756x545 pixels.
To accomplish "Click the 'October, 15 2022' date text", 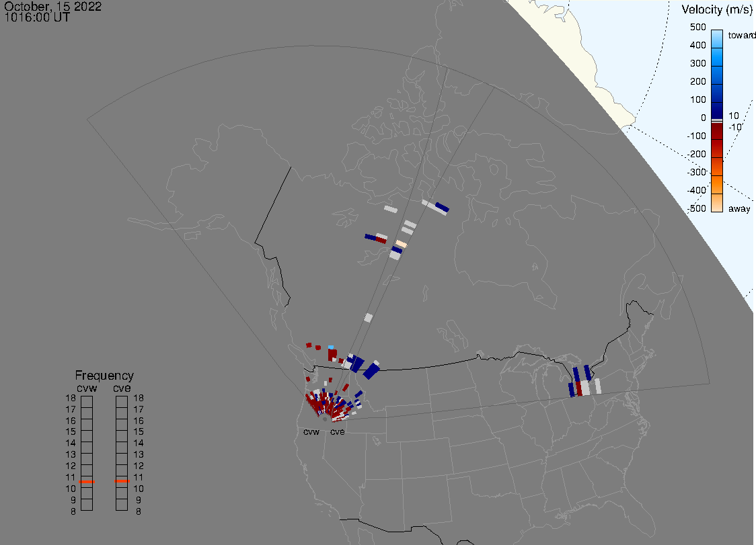I will point(53,7).
